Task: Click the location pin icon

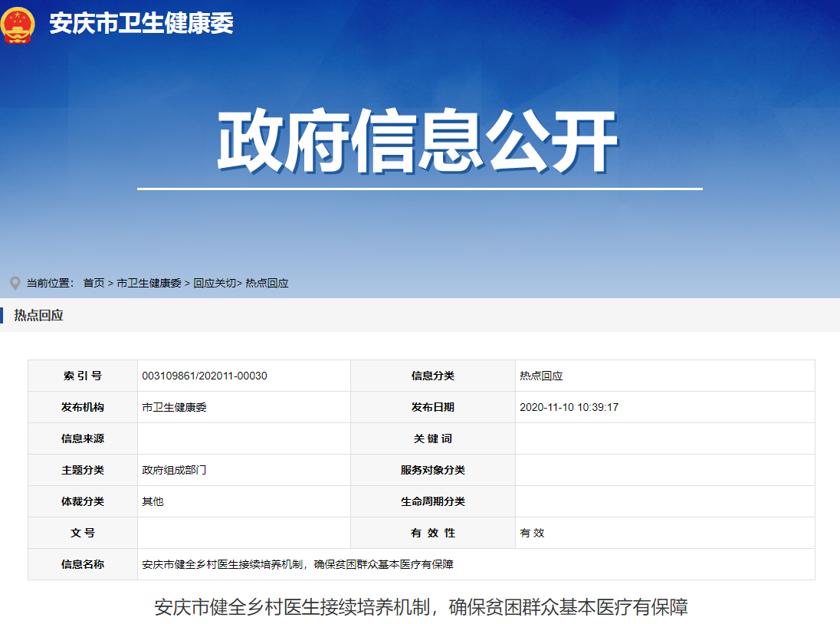Action: (15, 283)
